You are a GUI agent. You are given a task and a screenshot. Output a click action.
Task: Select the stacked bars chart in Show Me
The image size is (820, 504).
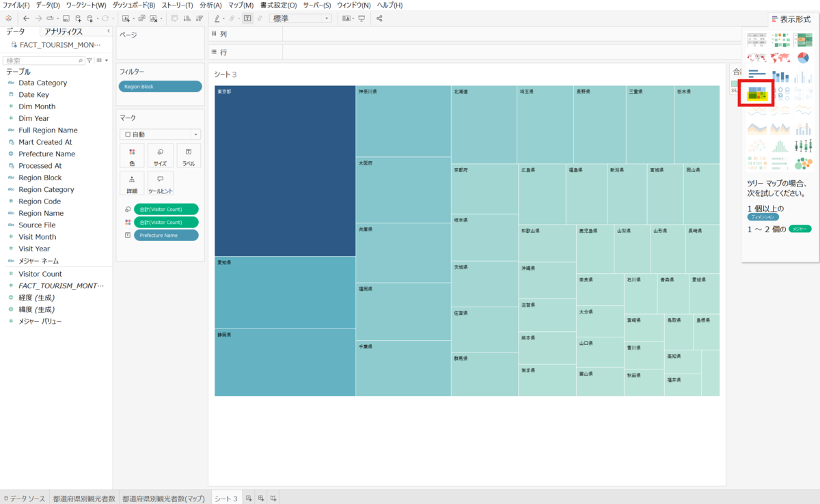780,76
